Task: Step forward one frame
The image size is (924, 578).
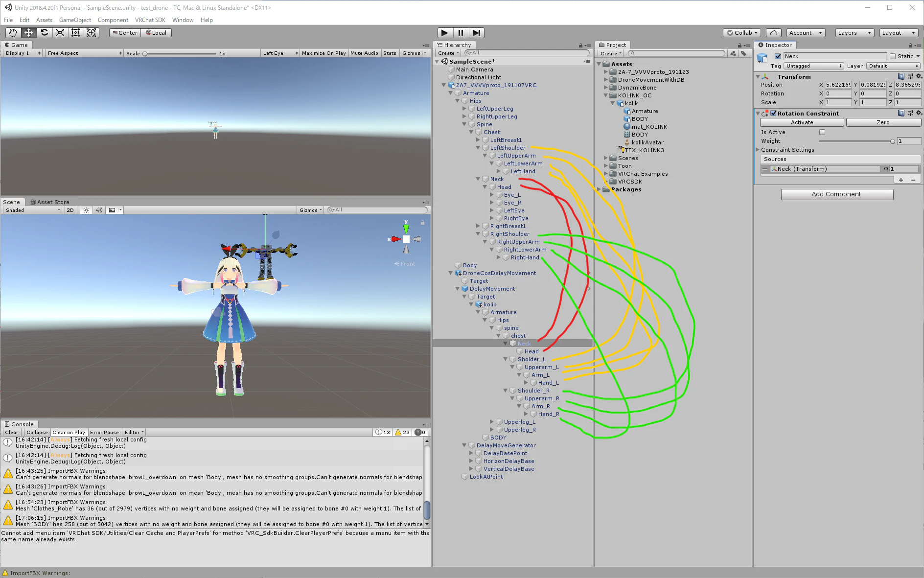Action: pos(476,33)
